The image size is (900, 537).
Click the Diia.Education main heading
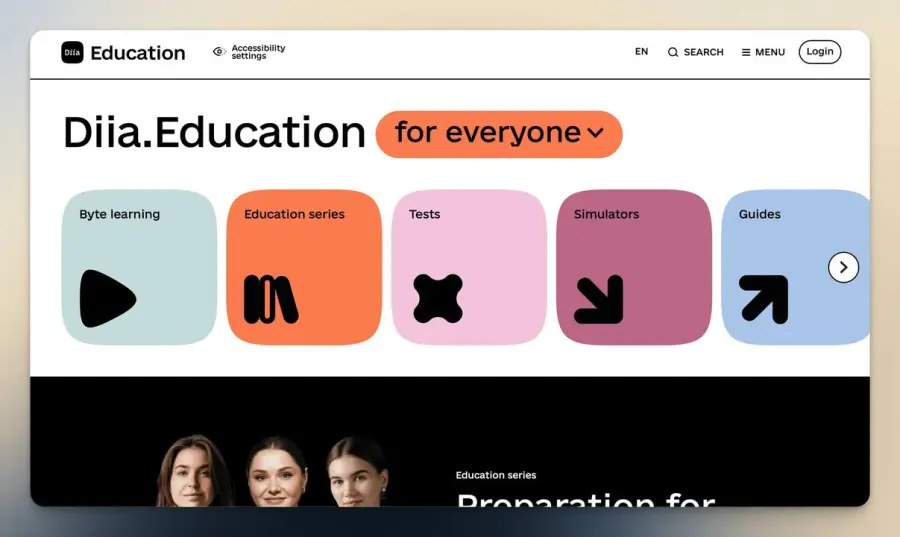point(214,133)
